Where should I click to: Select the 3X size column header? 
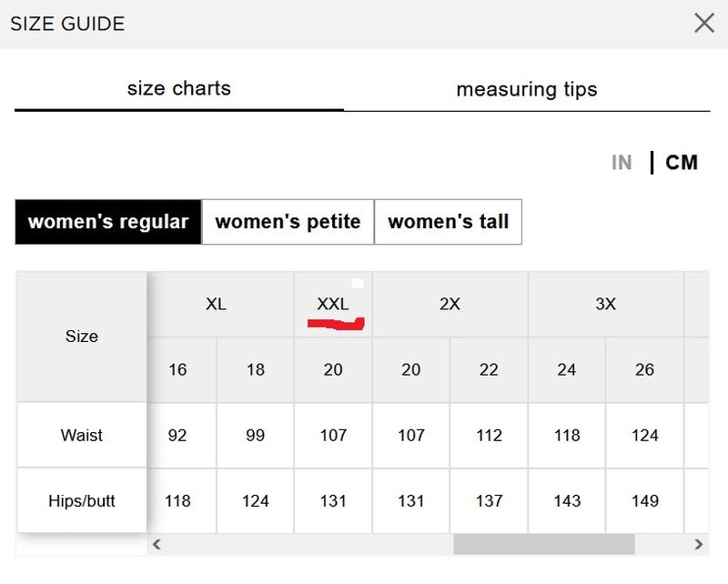point(605,305)
